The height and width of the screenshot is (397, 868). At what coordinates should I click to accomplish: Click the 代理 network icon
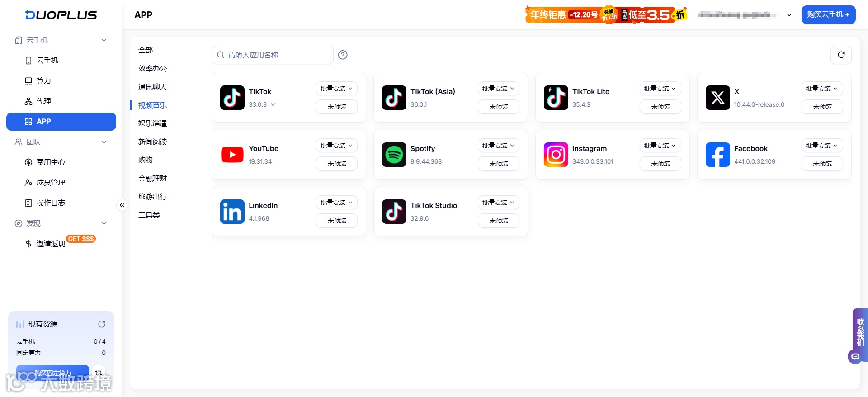tap(28, 101)
